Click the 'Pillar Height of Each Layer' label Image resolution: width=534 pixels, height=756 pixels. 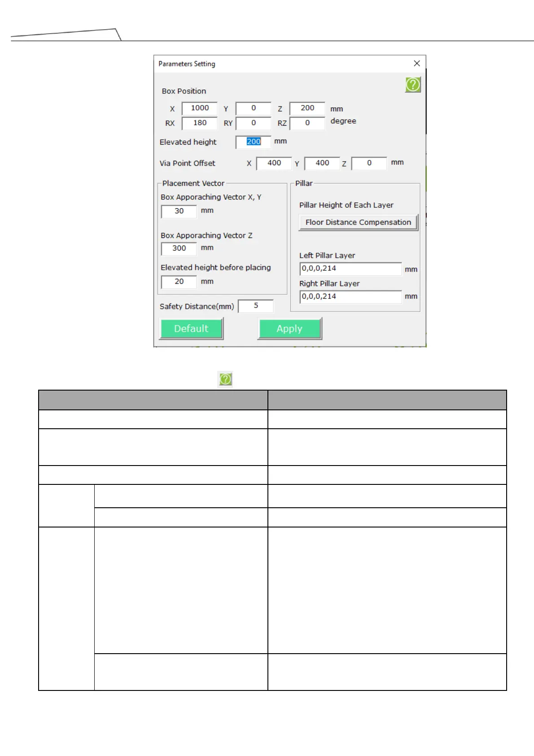pos(346,205)
